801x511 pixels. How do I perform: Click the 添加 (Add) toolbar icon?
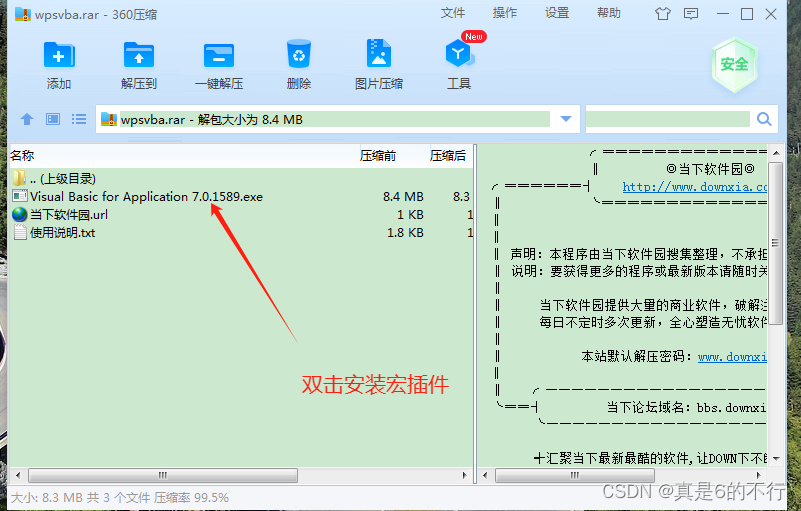(x=59, y=55)
